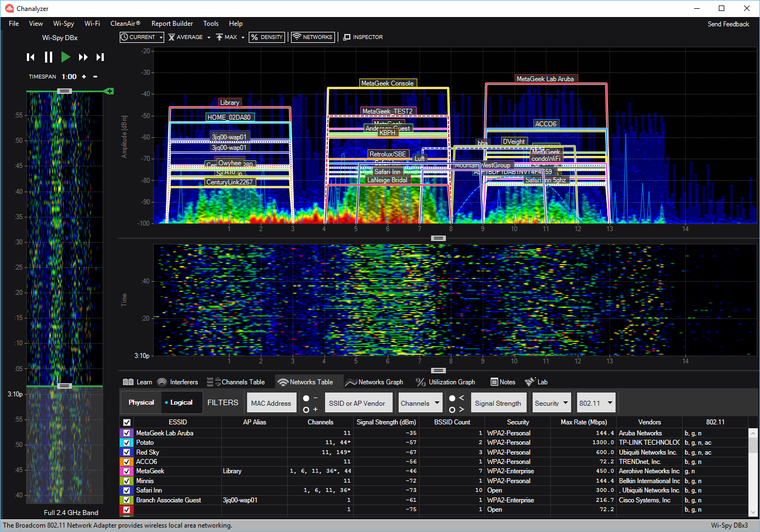The image size is (760, 532).
Task: Open the Tools menu
Action: [x=211, y=24]
